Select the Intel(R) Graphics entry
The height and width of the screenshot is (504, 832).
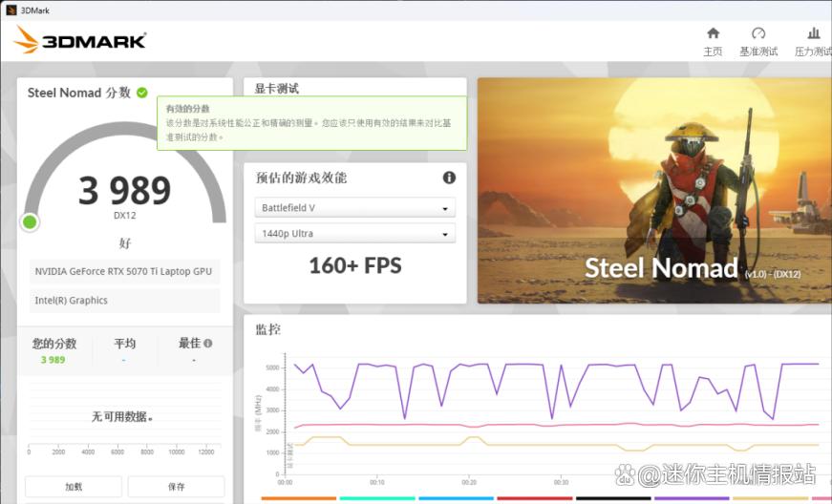[x=124, y=301]
